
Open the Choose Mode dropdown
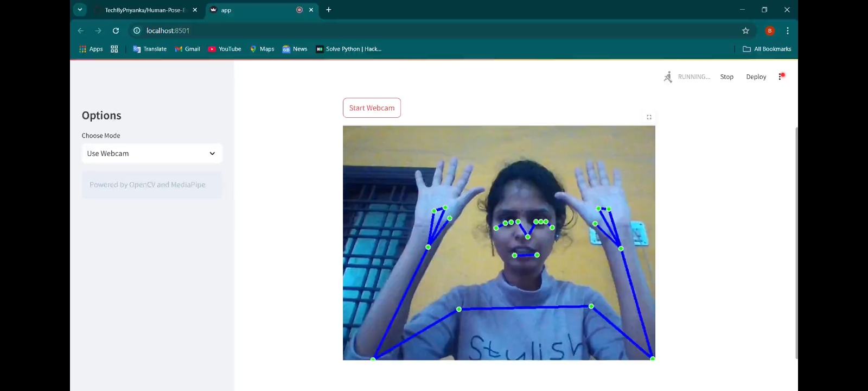152,154
